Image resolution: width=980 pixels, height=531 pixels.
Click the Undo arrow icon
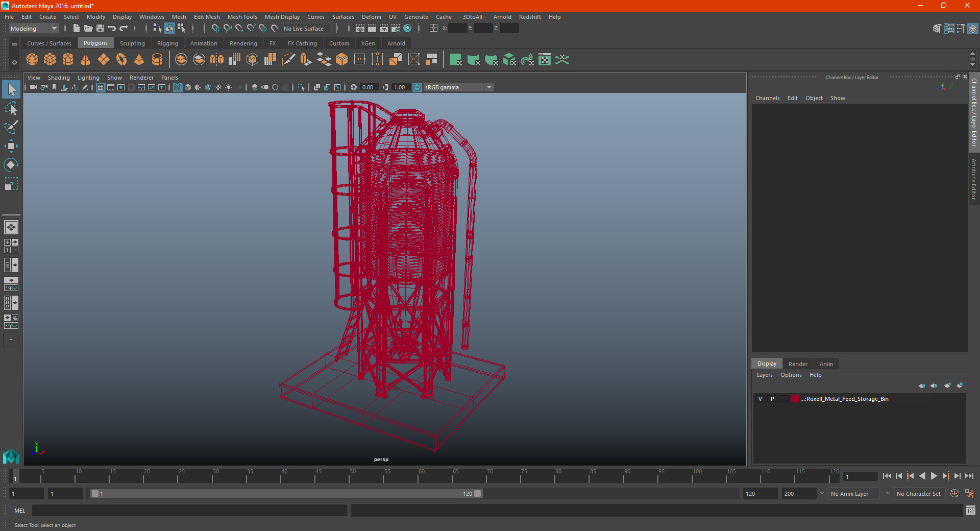(112, 29)
